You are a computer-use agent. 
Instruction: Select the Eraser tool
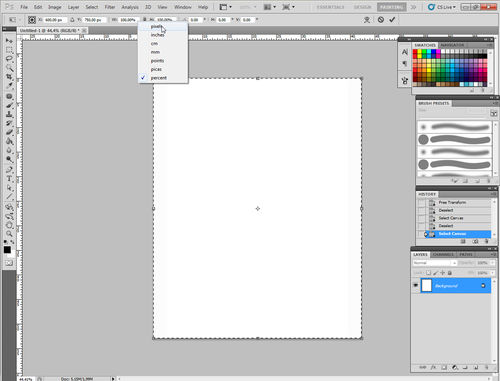[x=9, y=133]
